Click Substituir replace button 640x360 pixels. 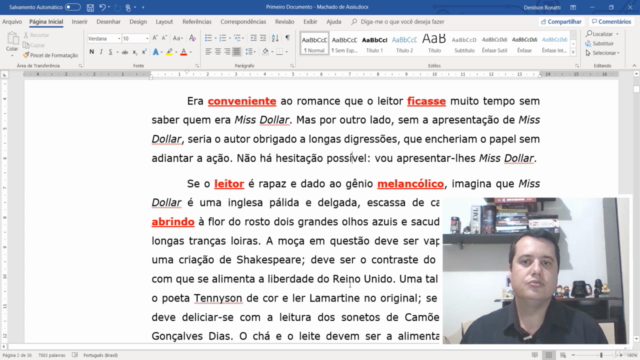(600, 43)
